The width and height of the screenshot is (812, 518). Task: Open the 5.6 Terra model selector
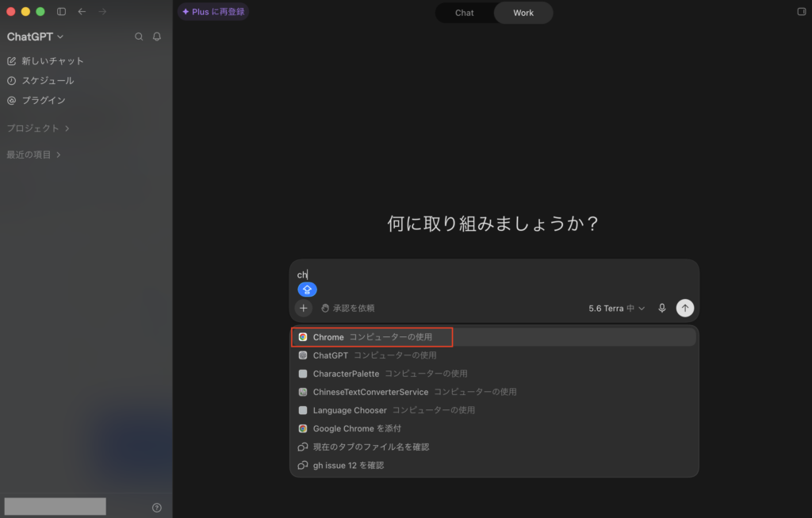click(x=617, y=309)
